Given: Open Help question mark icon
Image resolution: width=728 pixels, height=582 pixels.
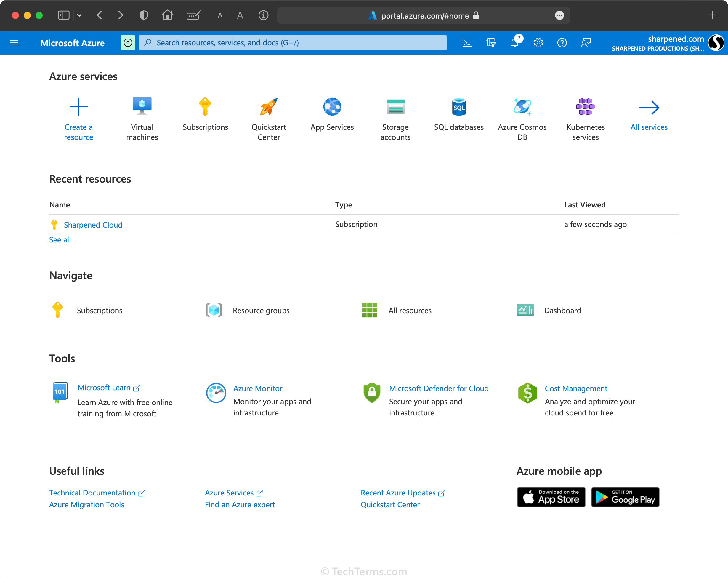Looking at the screenshot, I should (562, 43).
